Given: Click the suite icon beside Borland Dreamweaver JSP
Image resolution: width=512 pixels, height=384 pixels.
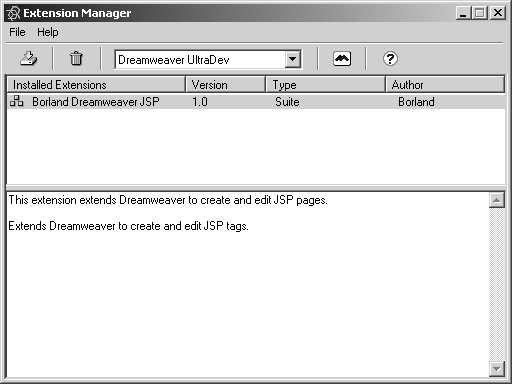Looking at the screenshot, I should tap(17, 101).
